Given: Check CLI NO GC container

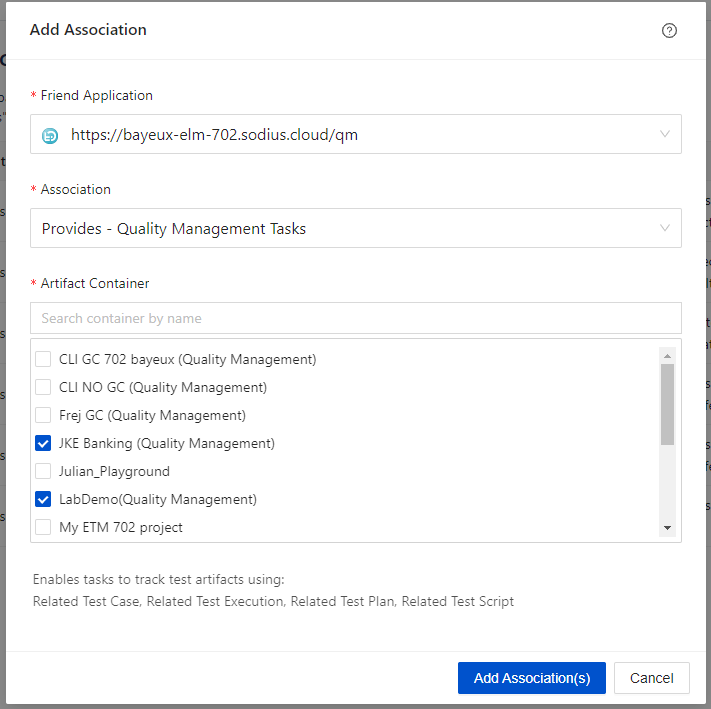Looking at the screenshot, I should pos(43,387).
